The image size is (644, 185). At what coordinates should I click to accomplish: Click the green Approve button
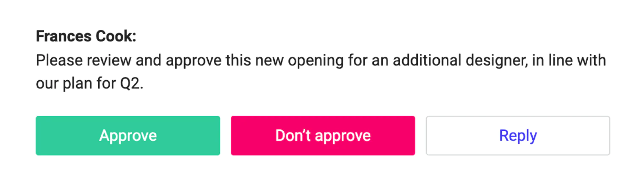[x=128, y=136]
